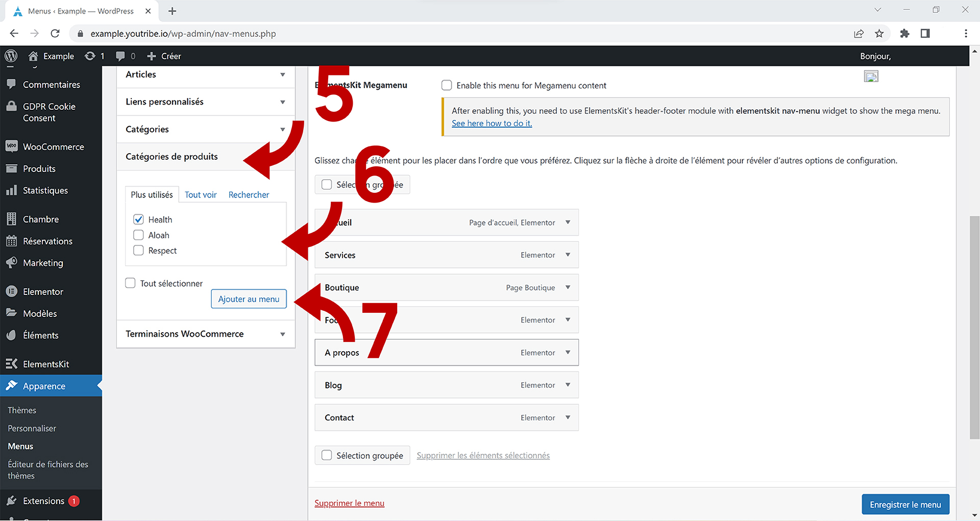
Task: Select Réservations from the sidebar
Action: (47, 241)
